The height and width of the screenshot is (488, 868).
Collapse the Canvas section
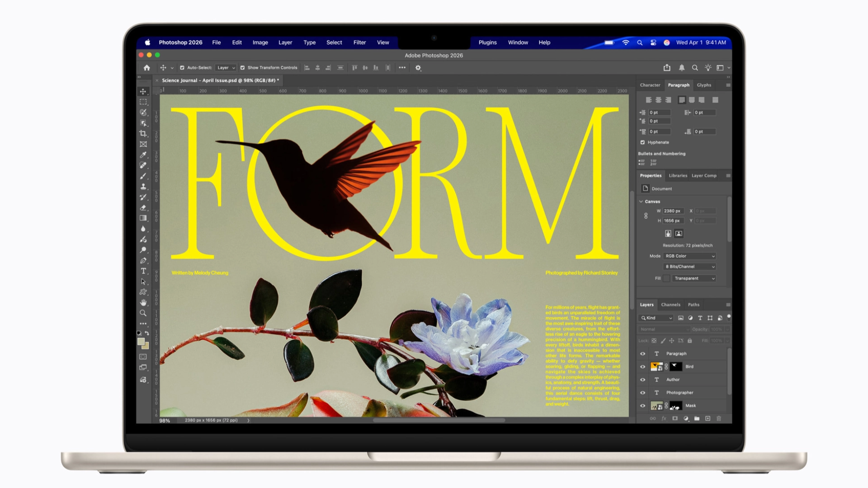[x=641, y=202]
